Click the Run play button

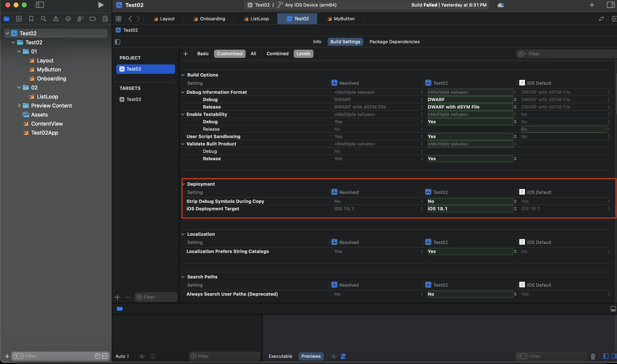[101, 5]
